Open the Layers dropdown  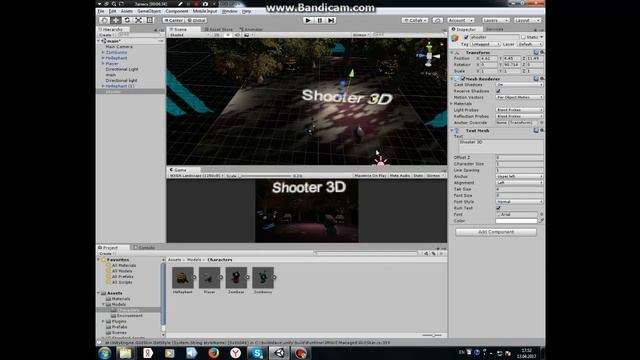(495, 20)
